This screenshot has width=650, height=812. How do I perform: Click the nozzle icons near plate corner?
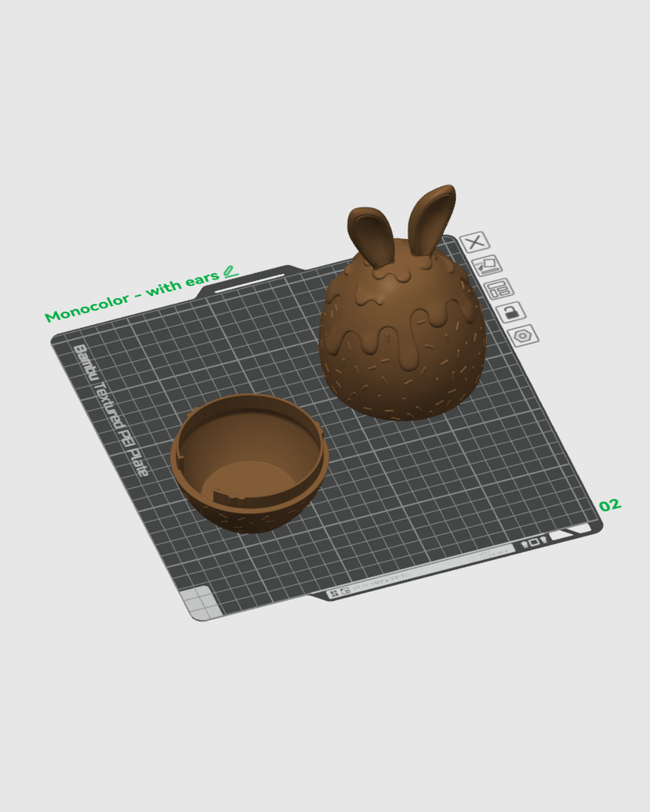(533, 543)
